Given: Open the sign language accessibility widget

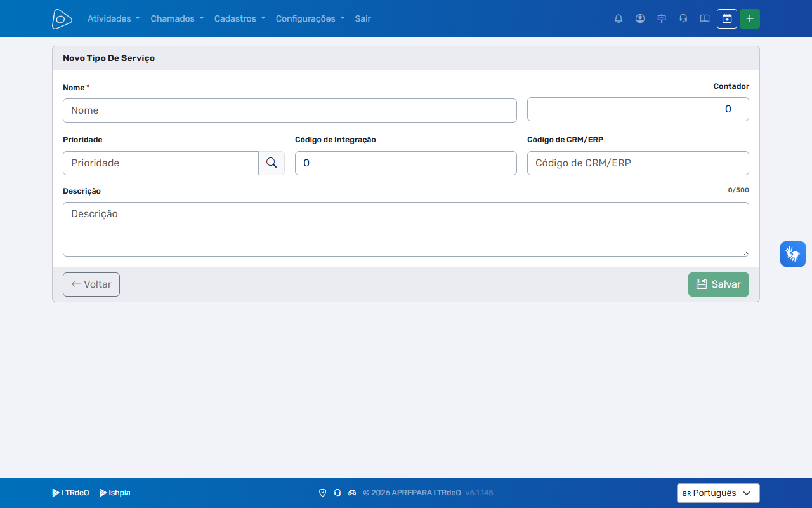Looking at the screenshot, I should click(x=793, y=254).
